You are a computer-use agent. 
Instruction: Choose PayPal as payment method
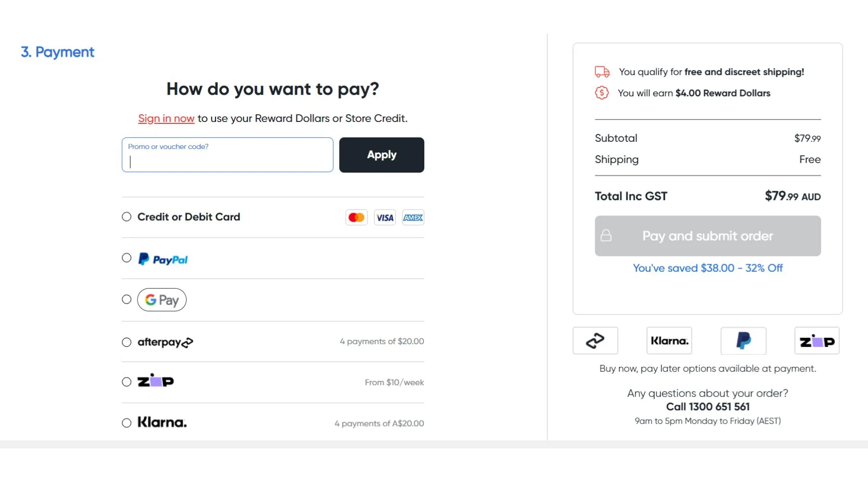[127, 258]
